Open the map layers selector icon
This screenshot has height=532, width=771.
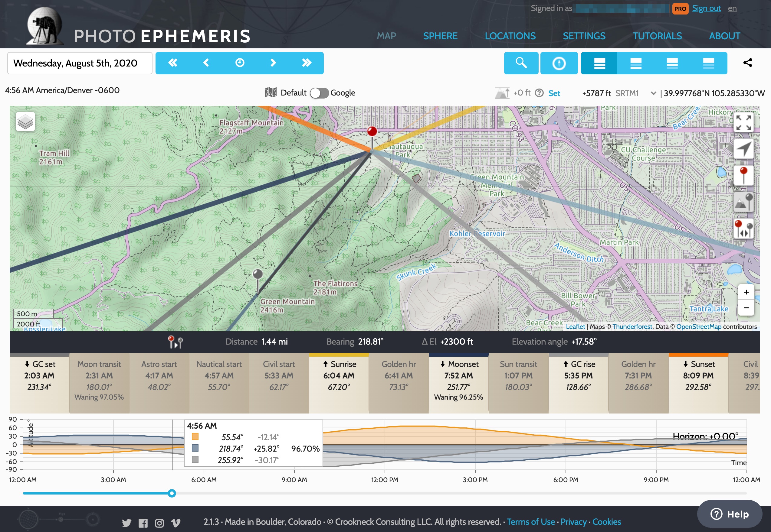tap(25, 121)
